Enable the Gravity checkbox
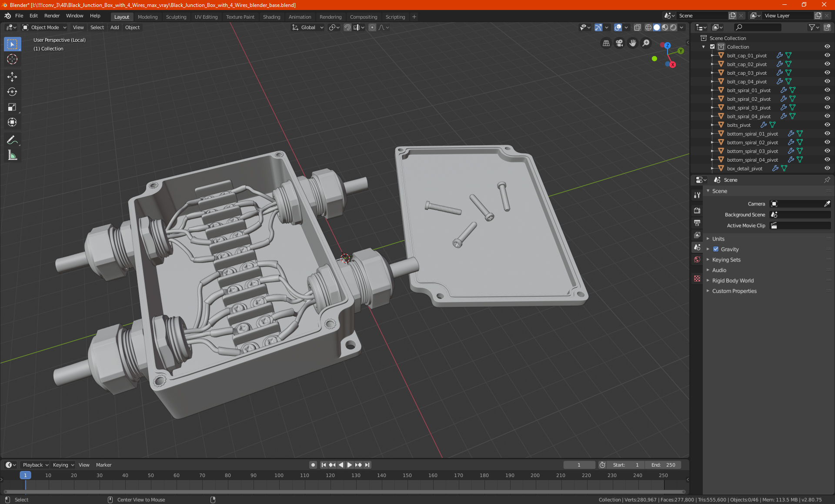835x504 pixels. [716, 249]
